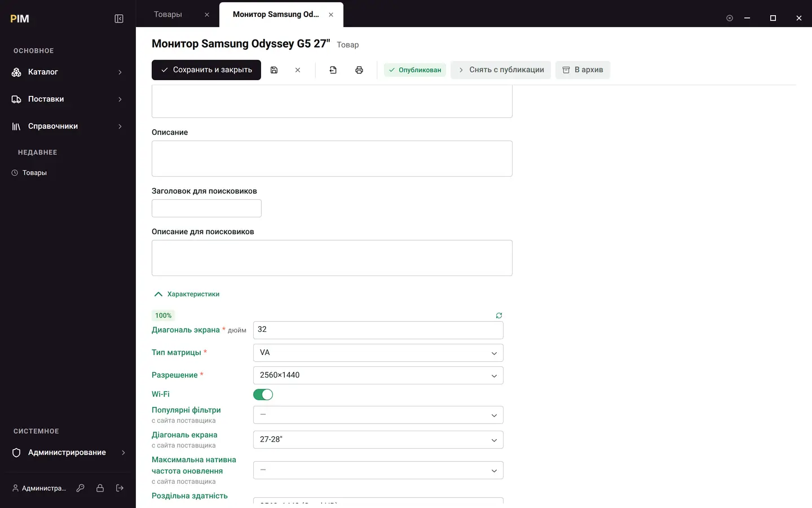Toggle the Wi-Fi switch

(x=263, y=395)
